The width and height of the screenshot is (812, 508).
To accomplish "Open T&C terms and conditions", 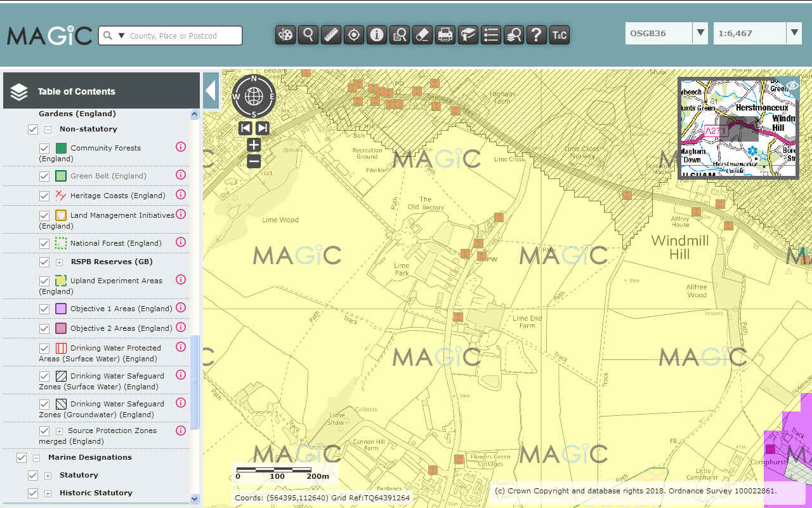I will 560,35.
